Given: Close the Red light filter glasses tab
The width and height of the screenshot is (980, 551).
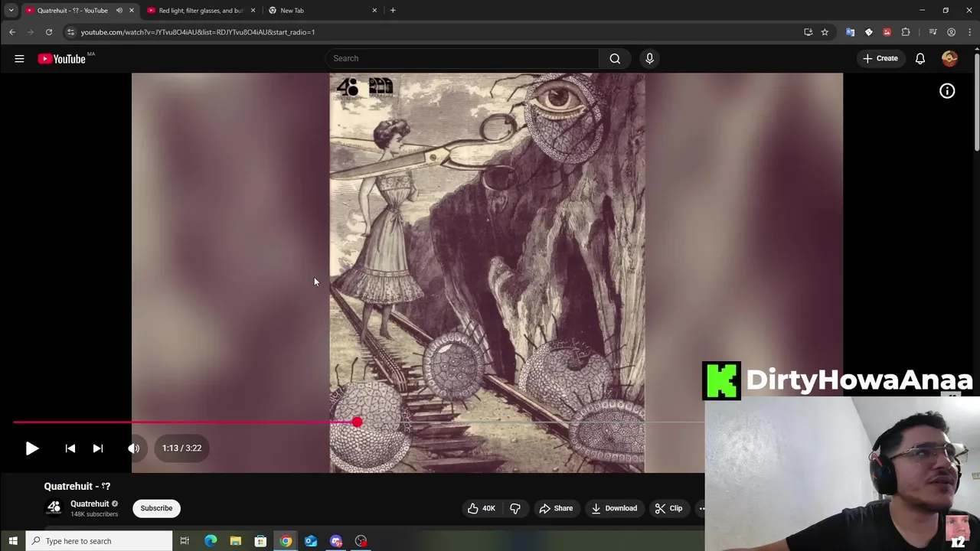Looking at the screenshot, I should point(253,11).
